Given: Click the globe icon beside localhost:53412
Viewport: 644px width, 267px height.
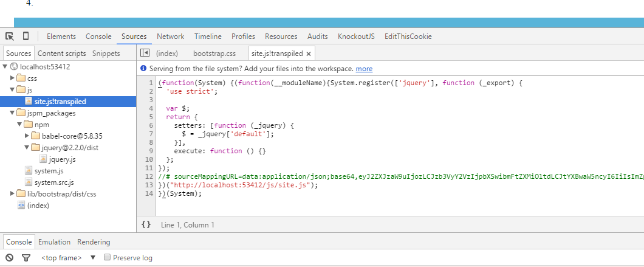Looking at the screenshot, I should tap(14, 67).
